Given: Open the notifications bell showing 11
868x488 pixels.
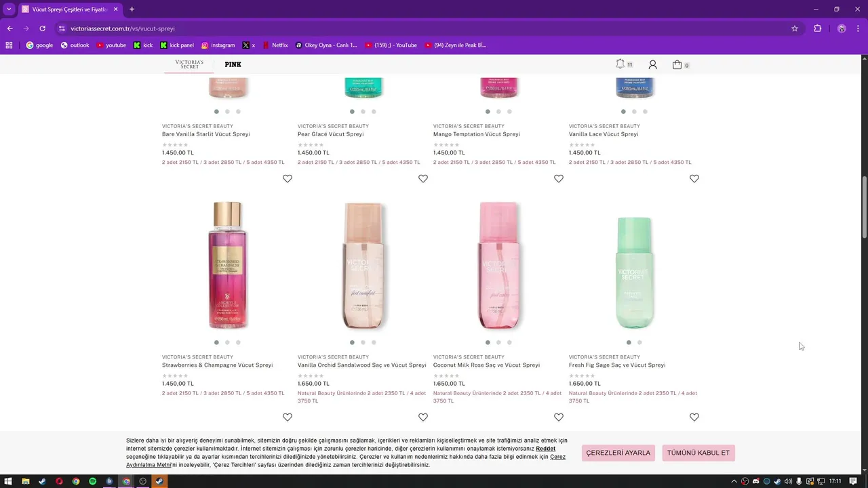Looking at the screenshot, I should [620, 64].
